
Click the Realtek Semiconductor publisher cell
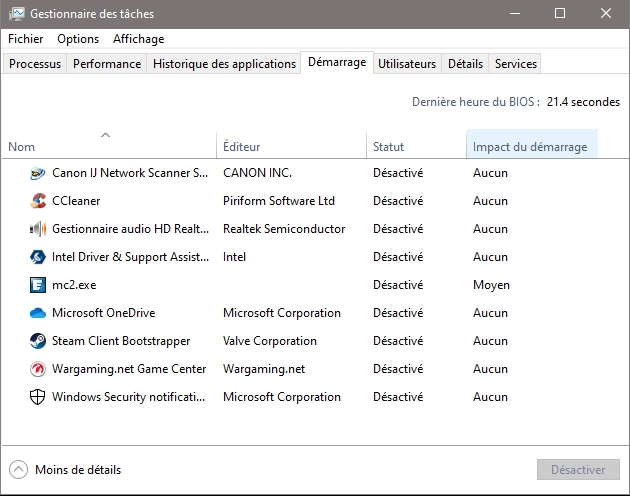click(284, 229)
